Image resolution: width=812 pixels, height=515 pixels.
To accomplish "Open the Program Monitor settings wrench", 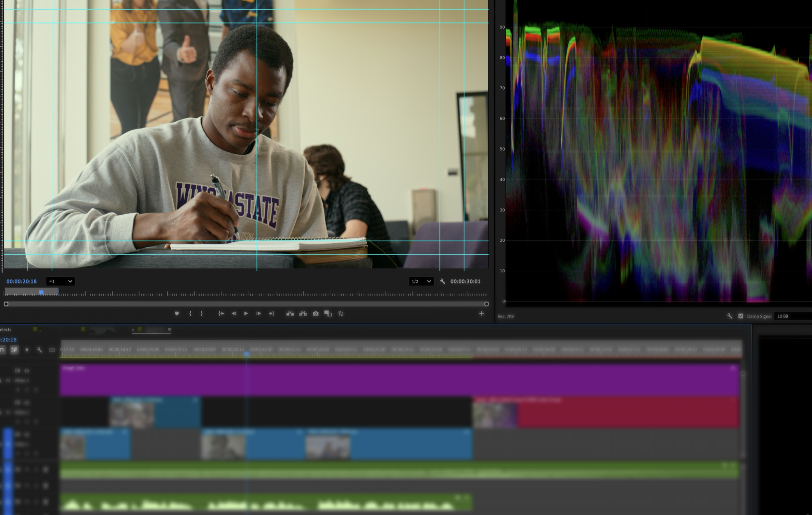I will [x=443, y=282].
